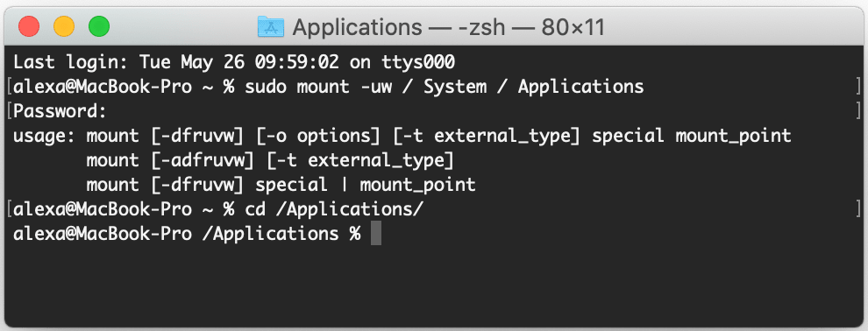Click the block cursor at the last prompt

click(x=376, y=234)
